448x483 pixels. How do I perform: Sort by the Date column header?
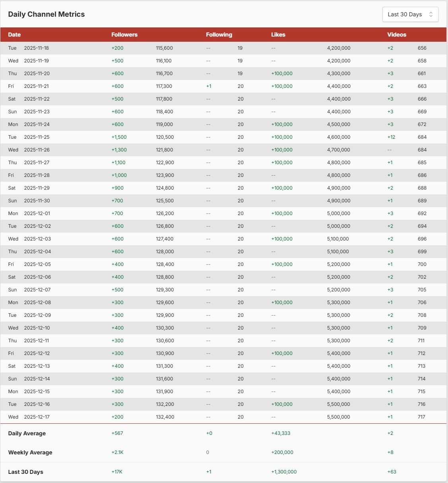click(14, 35)
